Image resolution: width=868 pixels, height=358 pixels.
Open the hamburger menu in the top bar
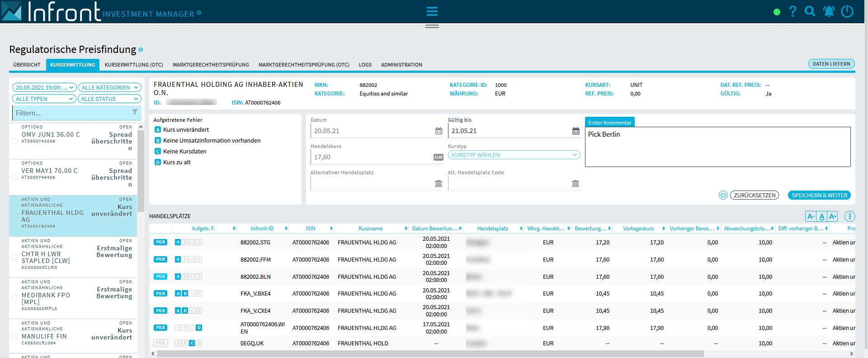click(432, 11)
